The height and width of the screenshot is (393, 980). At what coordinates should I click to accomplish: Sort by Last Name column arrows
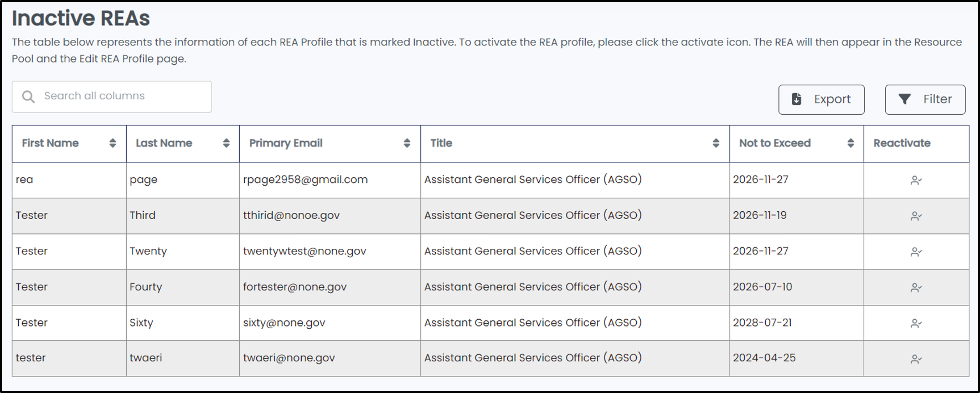coord(226,143)
